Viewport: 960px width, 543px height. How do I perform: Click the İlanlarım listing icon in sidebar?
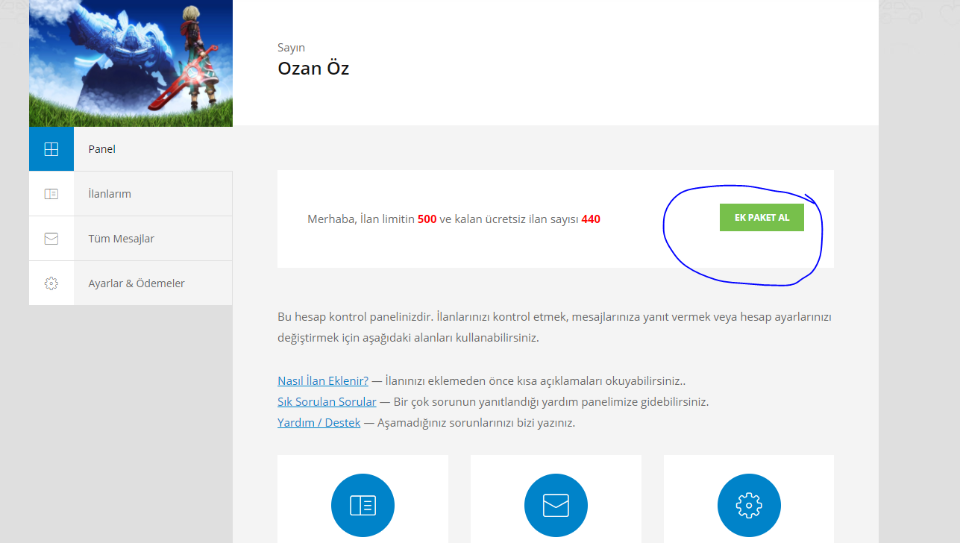[x=51, y=194]
